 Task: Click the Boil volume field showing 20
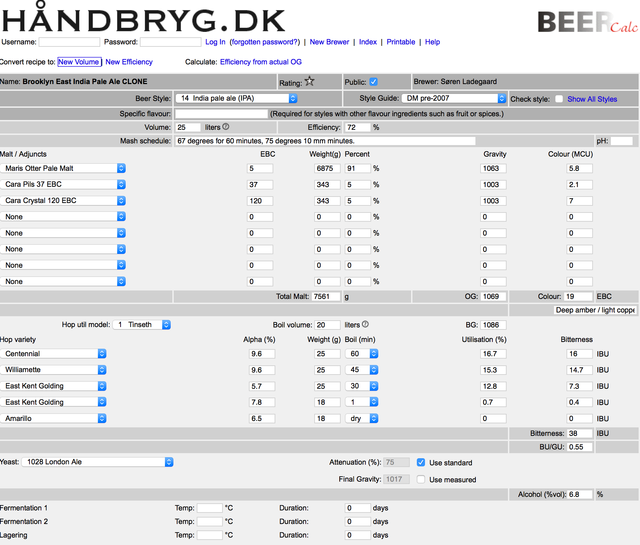(x=327, y=325)
